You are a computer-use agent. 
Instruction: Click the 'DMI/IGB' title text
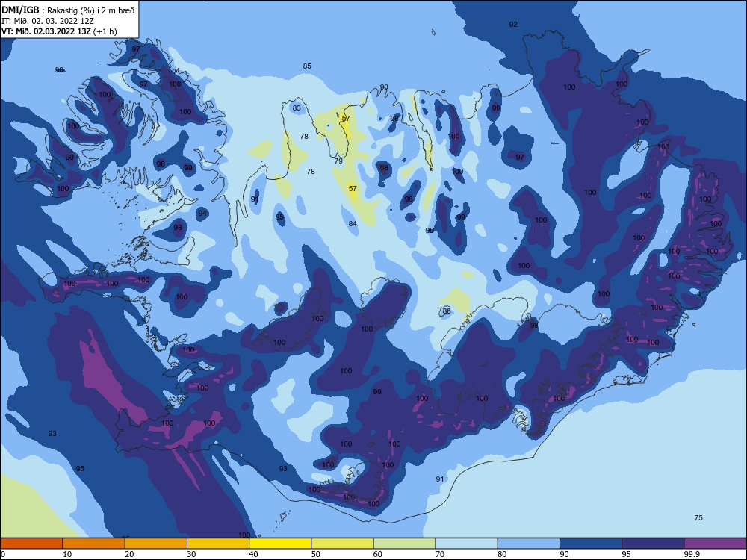(20, 10)
